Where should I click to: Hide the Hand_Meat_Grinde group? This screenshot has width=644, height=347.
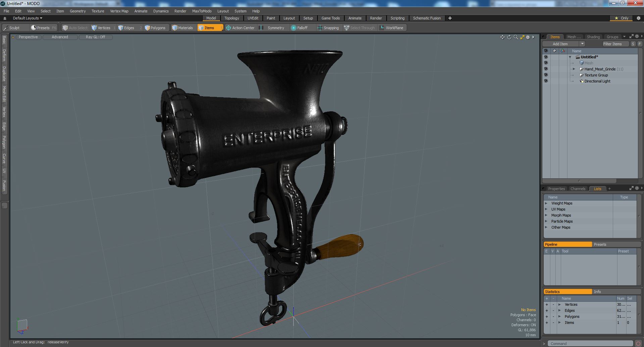(546, 69)
